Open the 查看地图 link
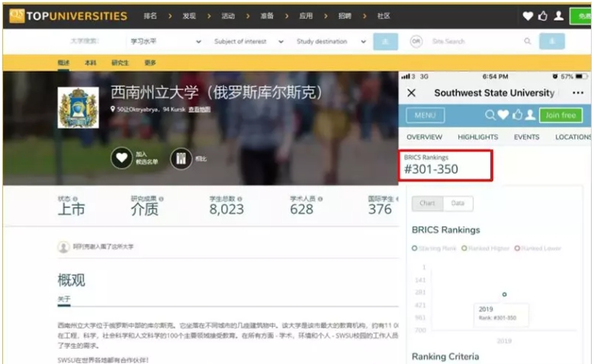The image size is (594, 364). 200,110
